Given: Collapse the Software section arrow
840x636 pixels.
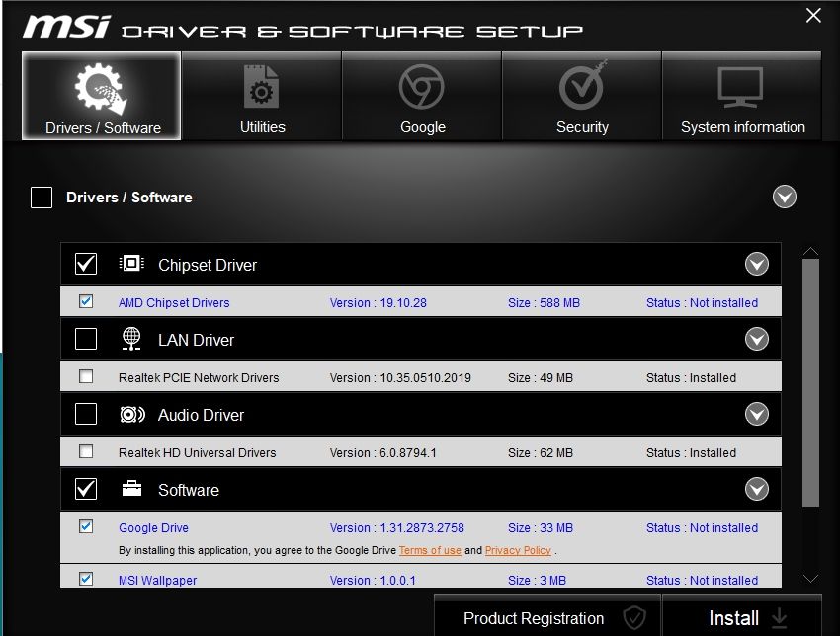Looking at the screenshot, I should (x=756, y=489).
